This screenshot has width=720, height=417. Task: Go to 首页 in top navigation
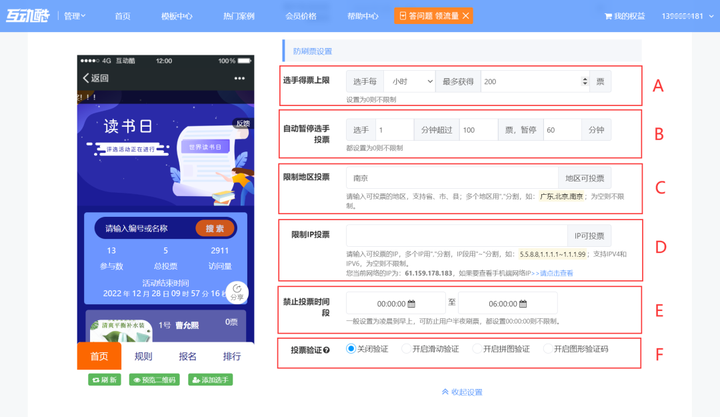point(123,16)
